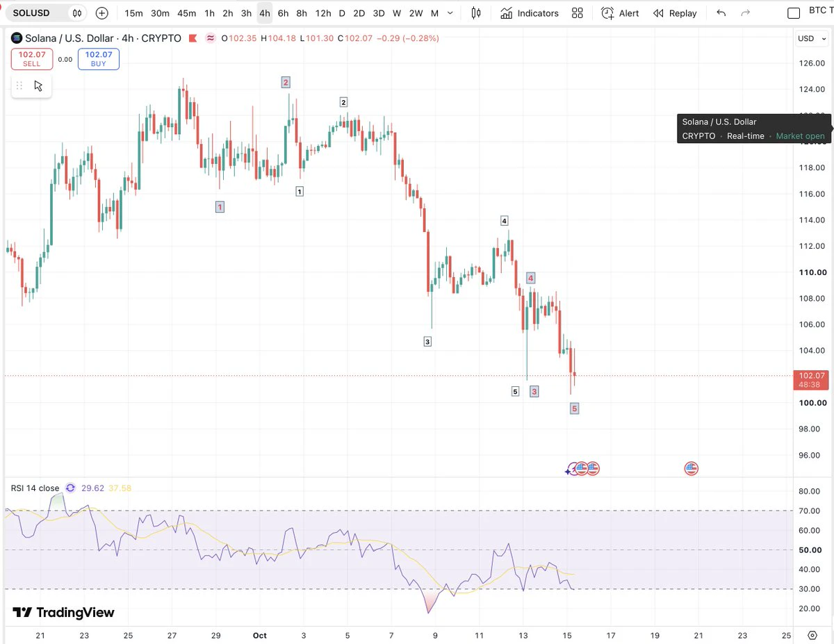Add a symbol with the plus circle icon
This screenshot has height=644, width=834.
pyautogui.click(x=102, y=13)
